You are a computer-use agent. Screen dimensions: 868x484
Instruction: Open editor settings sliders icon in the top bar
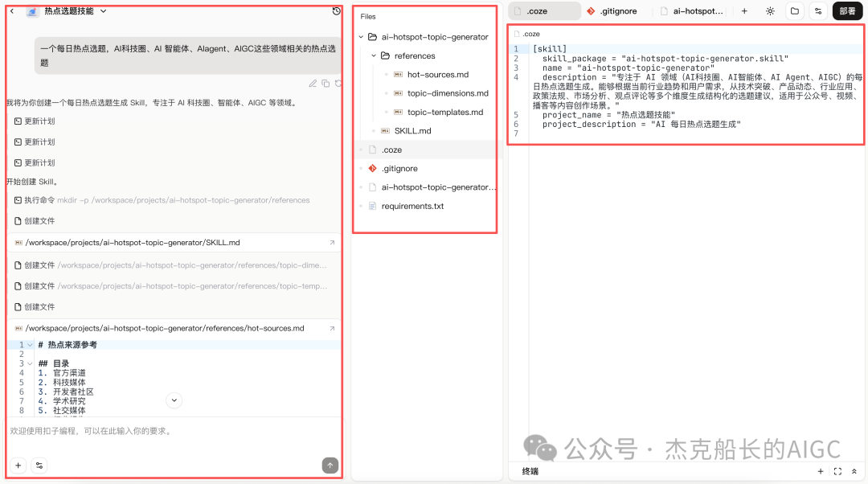pyautogui.click(x=818, y=11)
